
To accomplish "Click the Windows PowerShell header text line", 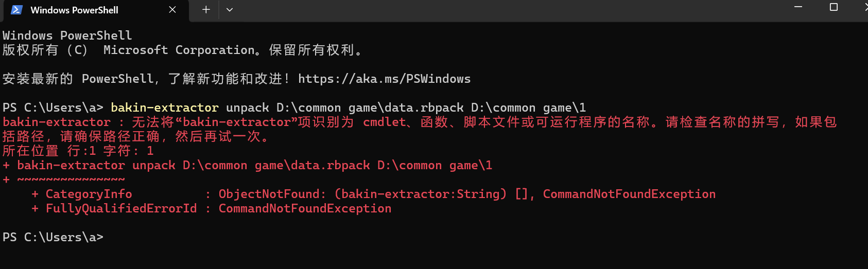I will click(67, 35).
